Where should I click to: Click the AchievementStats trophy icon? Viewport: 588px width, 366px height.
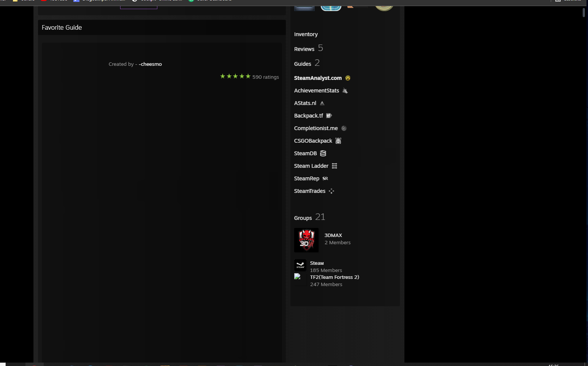tap(345, 91)
